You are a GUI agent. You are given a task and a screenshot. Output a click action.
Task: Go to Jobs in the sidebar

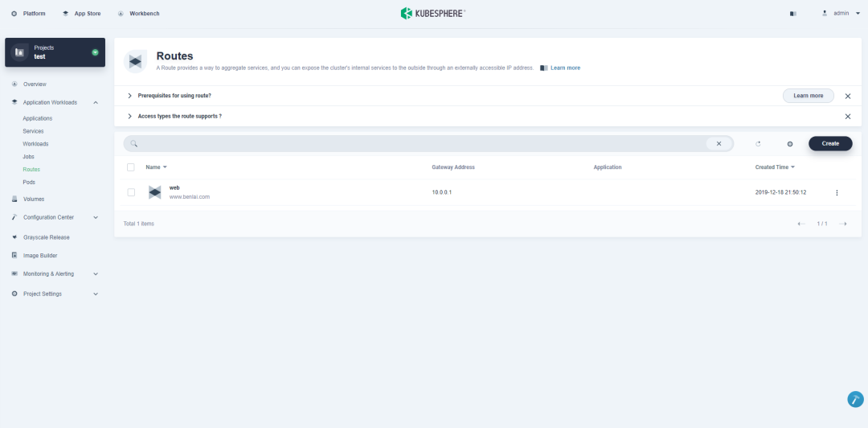(28, 157)
